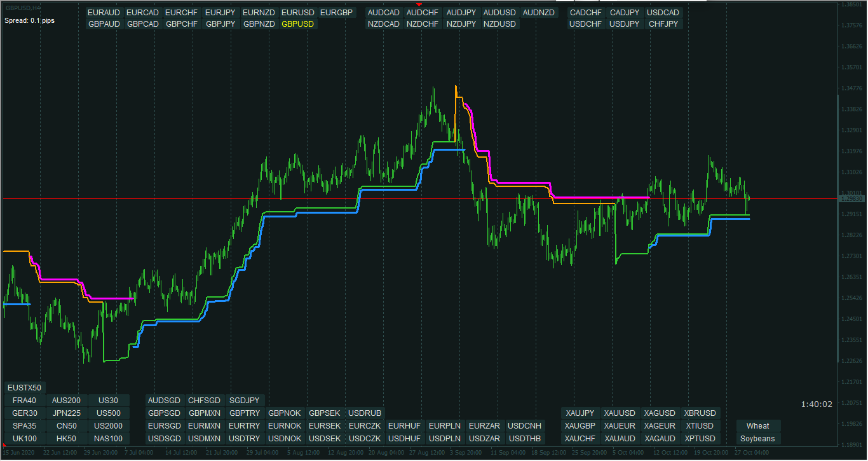Viewport: 868px width, 461px height.
Task: Open the XAUUSD gold chart
Action: (620, 413)
